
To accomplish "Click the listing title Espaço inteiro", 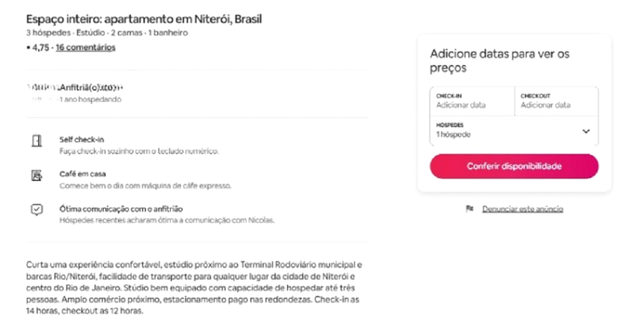I will point(143,19).
